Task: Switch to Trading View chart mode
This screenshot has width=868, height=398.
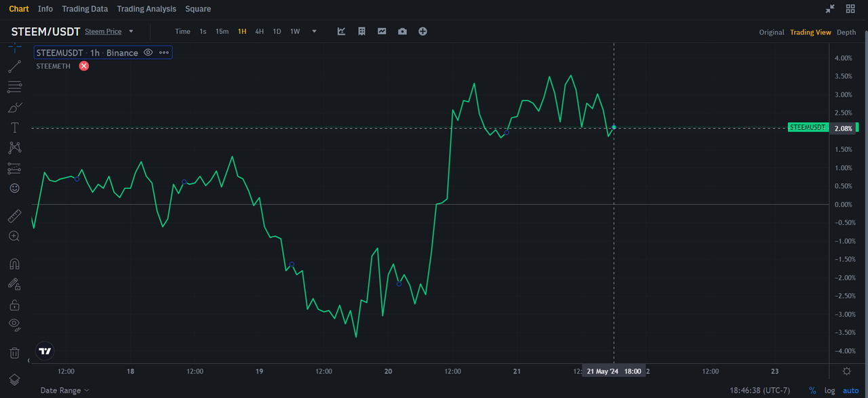Action: tap(810, 32)
